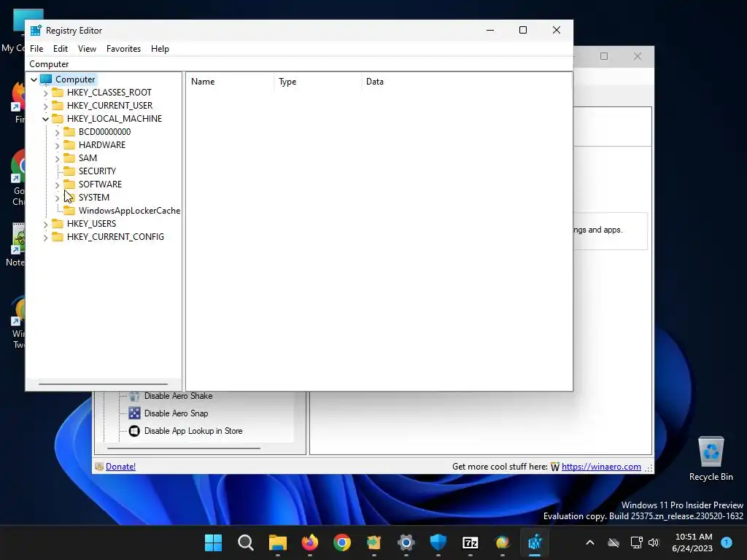Click Winaero Tweaker tree horizontal scrollbar

coord(184,448)
